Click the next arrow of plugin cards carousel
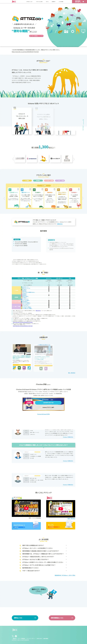Image resolution: width=87 pixels, height=644 pixels. point(83,198)
